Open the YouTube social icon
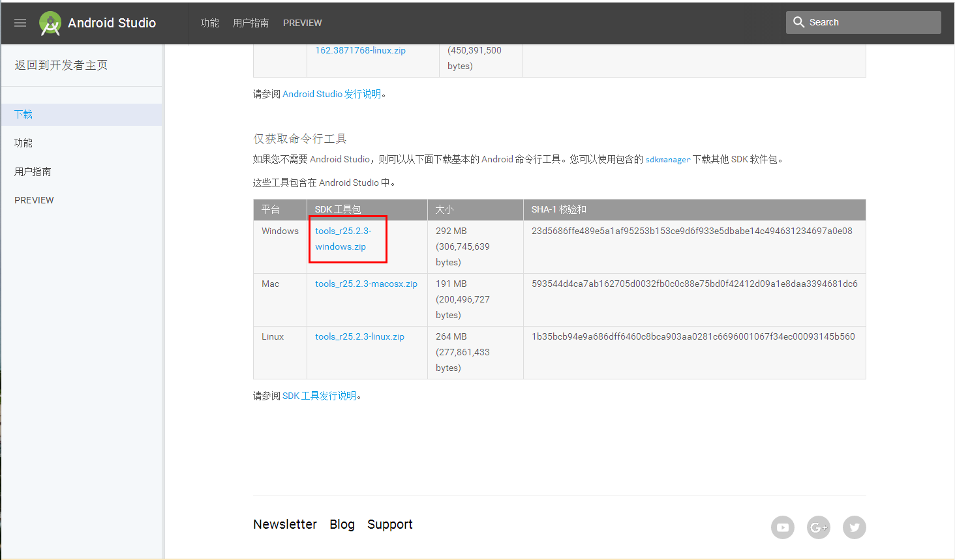The image size is (955, 560). (783, 527)
